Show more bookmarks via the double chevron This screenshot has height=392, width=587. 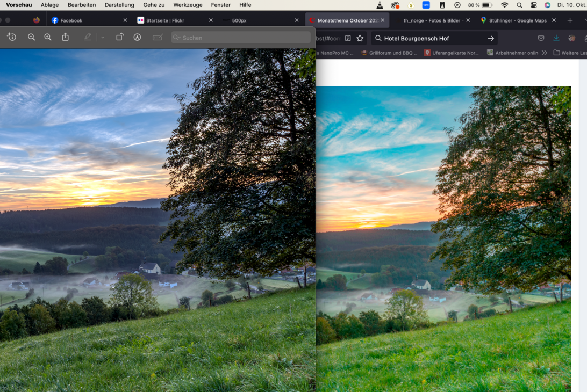(x=545, y=53)
